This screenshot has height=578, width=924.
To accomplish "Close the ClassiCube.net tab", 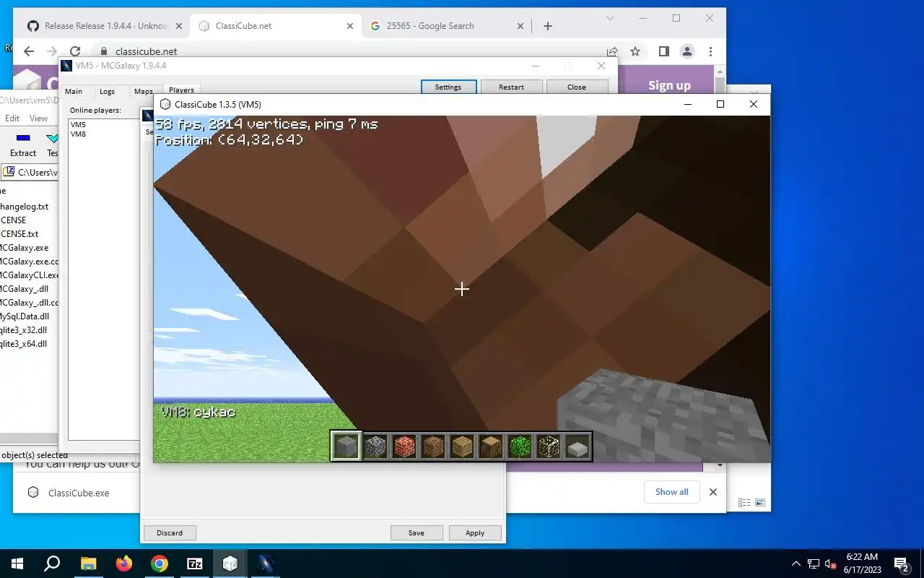I will point(350,26).
